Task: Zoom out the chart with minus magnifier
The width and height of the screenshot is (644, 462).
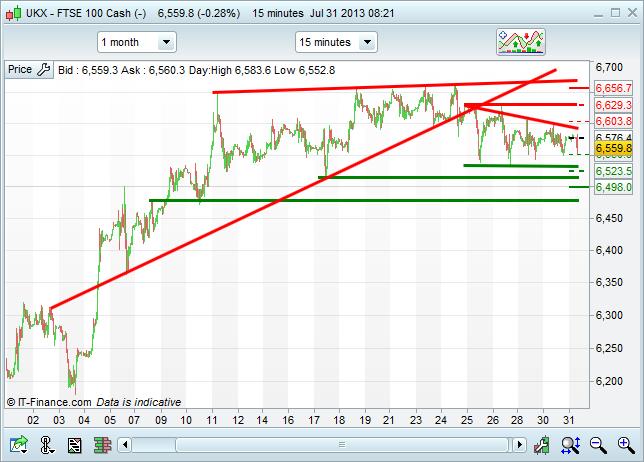Action: click(x=598, y=445)
